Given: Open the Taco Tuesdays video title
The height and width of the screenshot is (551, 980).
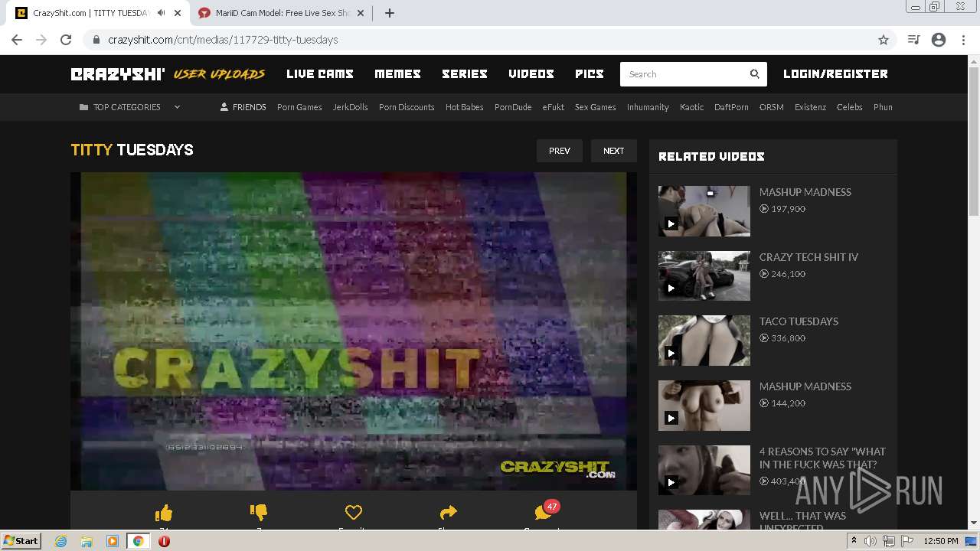Looking at the screenshot, I should click(799, 321).
